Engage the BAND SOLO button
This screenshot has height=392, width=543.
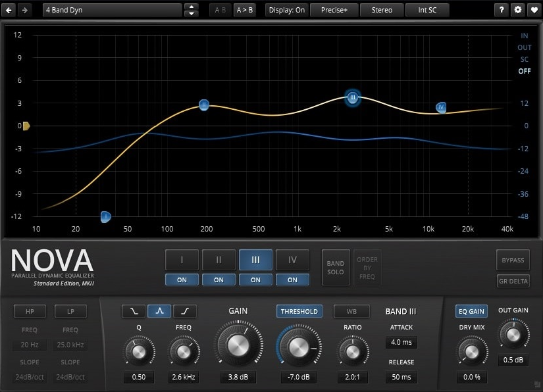pos(336,268)
